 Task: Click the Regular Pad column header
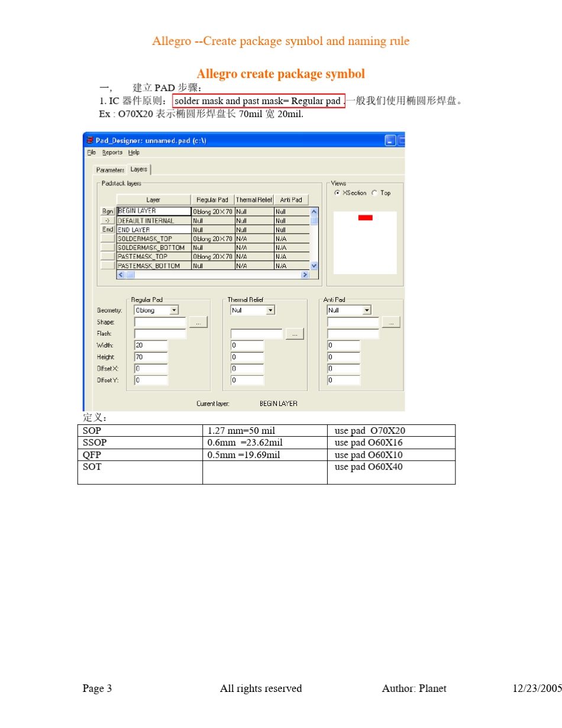pos(212,200)
